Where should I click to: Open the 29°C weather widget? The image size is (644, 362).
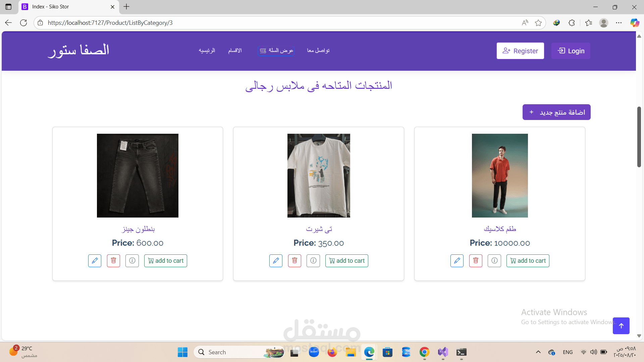click(23, 352)
